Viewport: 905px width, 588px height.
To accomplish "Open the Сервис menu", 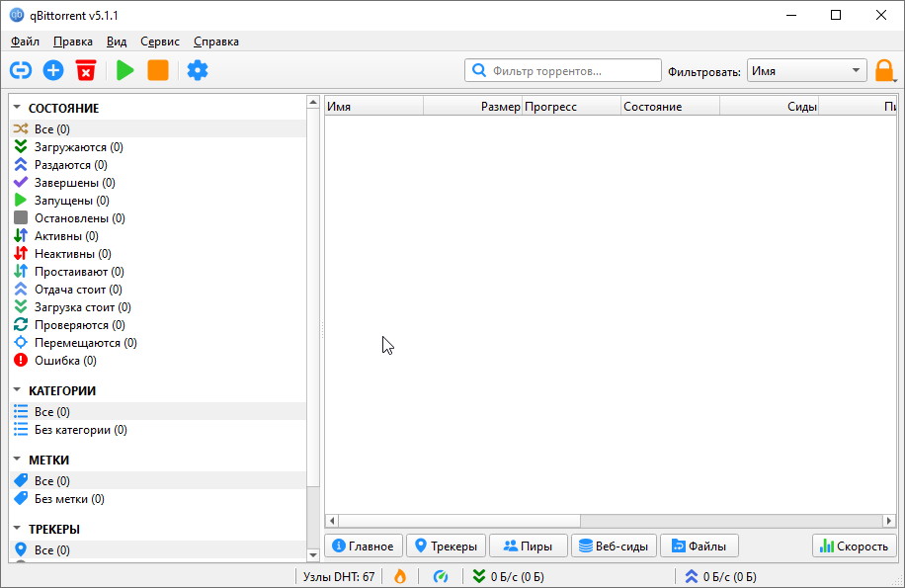I will click(x=160, y=42).
